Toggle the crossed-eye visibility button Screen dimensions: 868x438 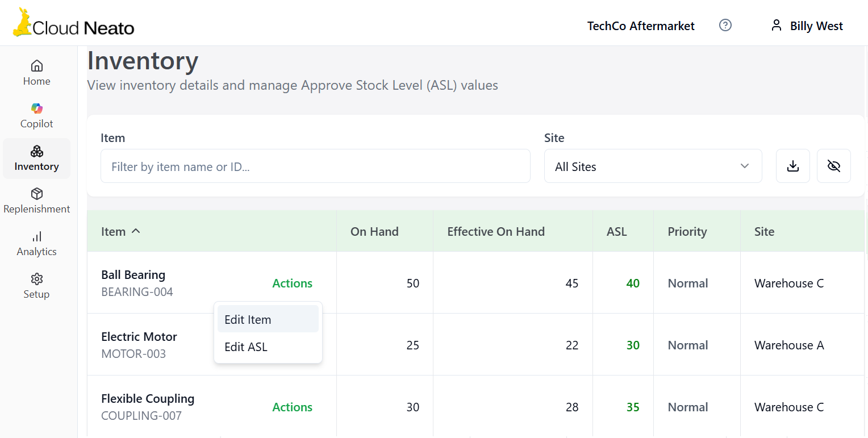coord(834,166)
